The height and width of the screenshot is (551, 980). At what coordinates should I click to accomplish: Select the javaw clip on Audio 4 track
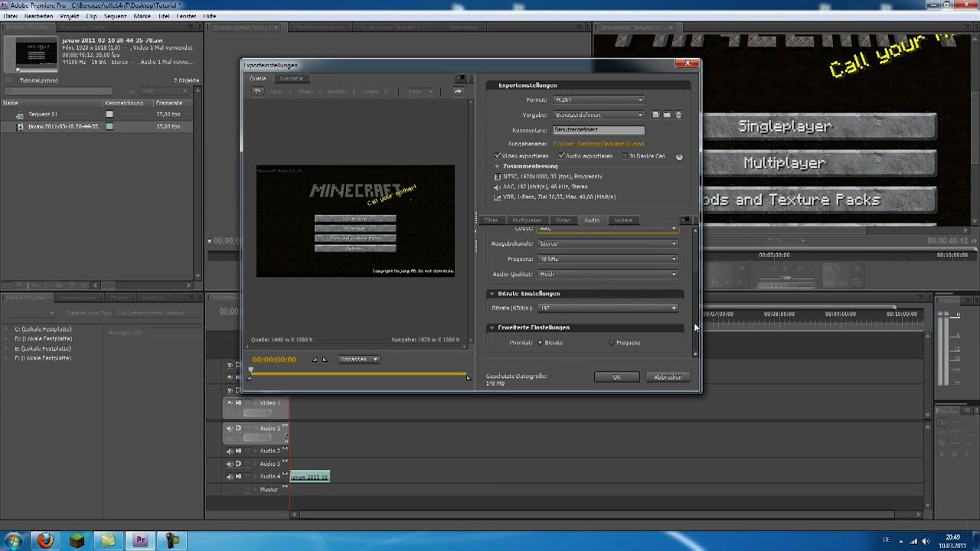point(309,477)
